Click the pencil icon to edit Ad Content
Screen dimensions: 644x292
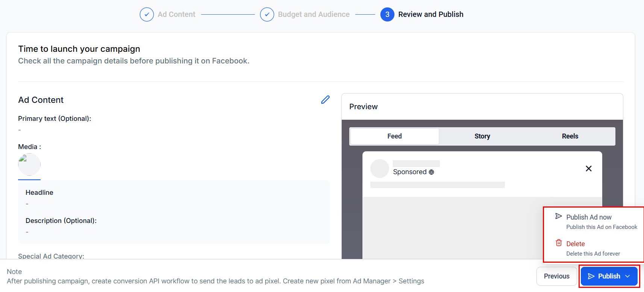pos(325,100)
